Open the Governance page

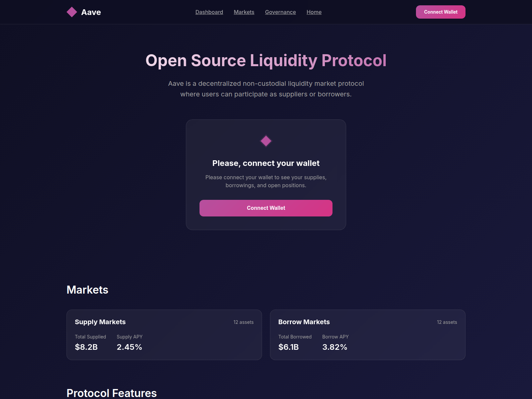[280, 12]
